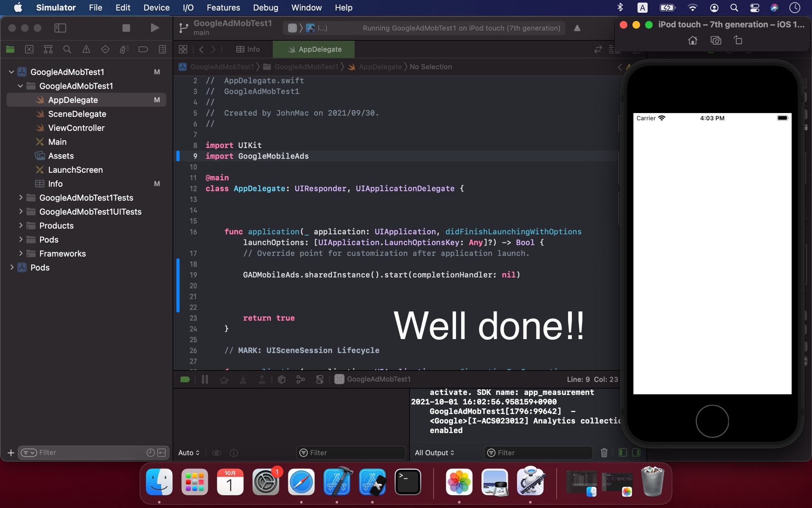Toggle the code review arrows button
Image resolution: width=812 pixels, height=508 pixels.
click(x=598, y=50)
